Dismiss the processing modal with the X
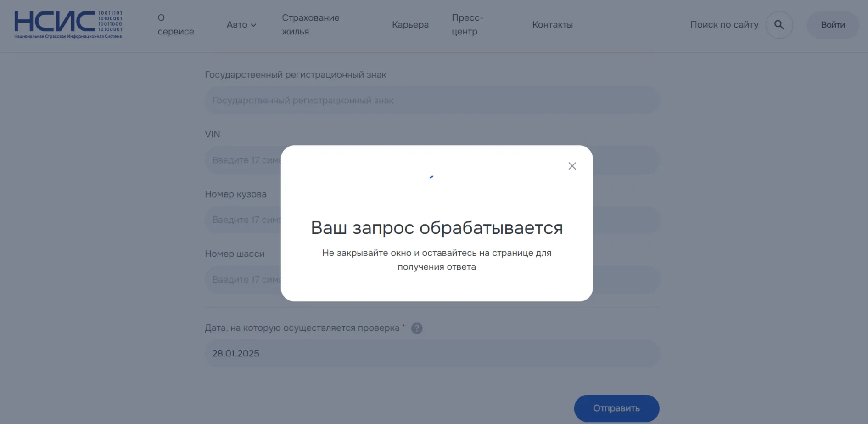Screen dimensions: 868x424 coord(572,166)
